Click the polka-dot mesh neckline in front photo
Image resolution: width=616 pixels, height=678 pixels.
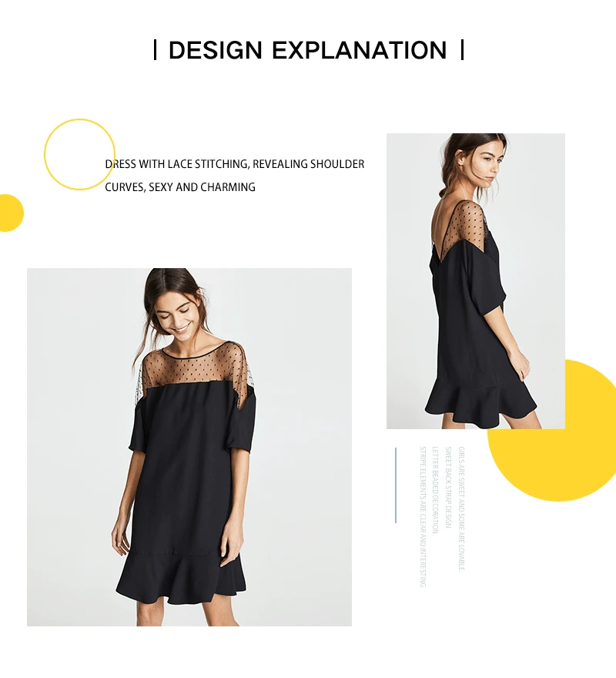point(196,366)
